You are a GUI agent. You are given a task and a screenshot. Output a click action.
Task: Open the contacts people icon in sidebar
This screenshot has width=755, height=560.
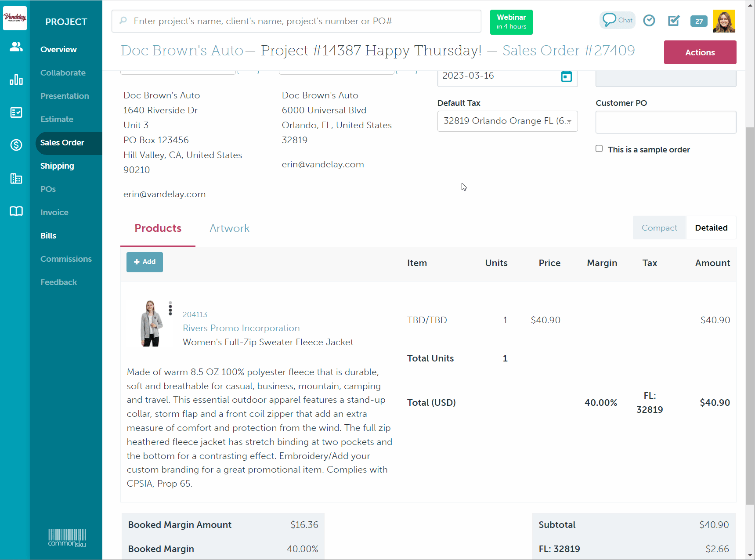click(16, 47)
